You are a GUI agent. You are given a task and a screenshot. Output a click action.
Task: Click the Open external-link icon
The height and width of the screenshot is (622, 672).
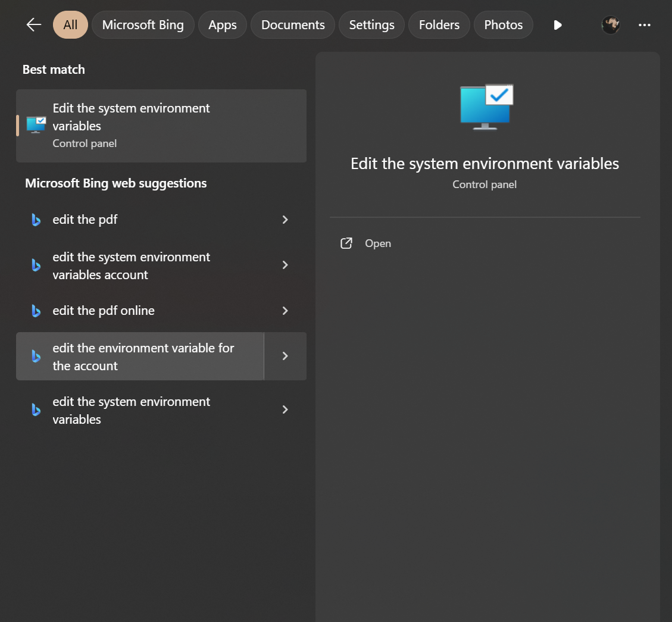pos(346,243)
